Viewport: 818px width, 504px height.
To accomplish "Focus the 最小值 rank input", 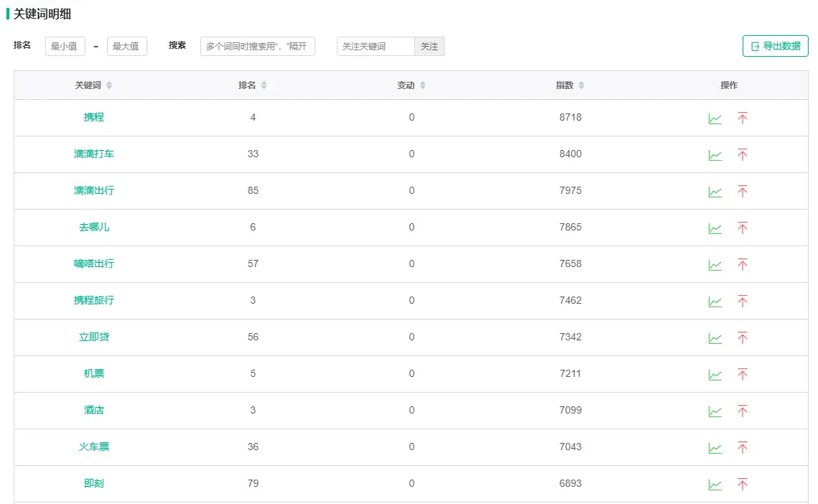I will [65, 47].
